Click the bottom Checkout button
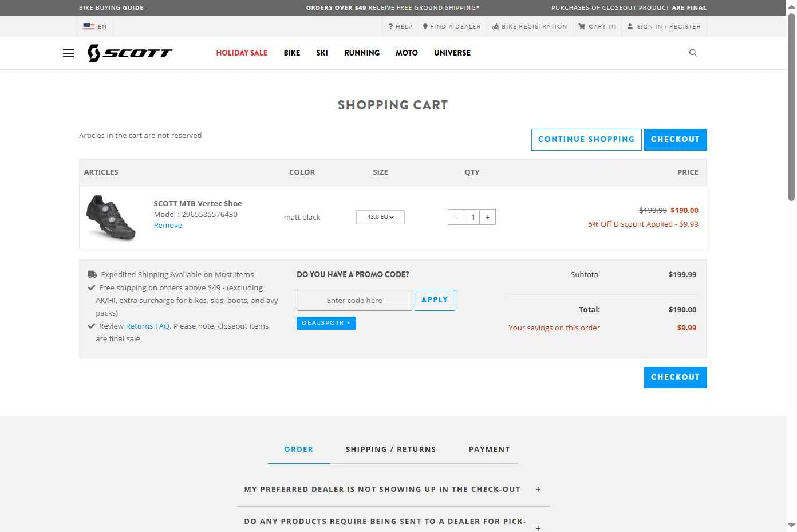The height and width of the screenshot is (532, 797). click(x=675, y=377)
